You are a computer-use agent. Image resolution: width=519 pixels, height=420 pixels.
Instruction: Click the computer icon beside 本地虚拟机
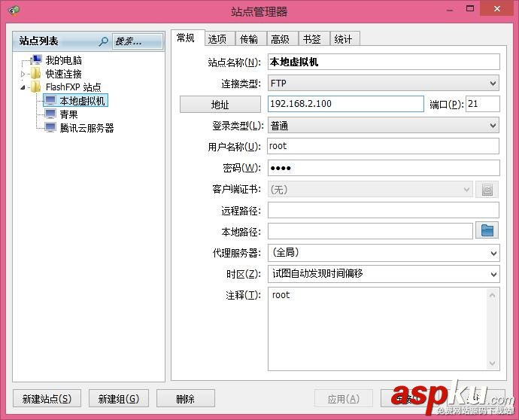(x=50, y=100)
